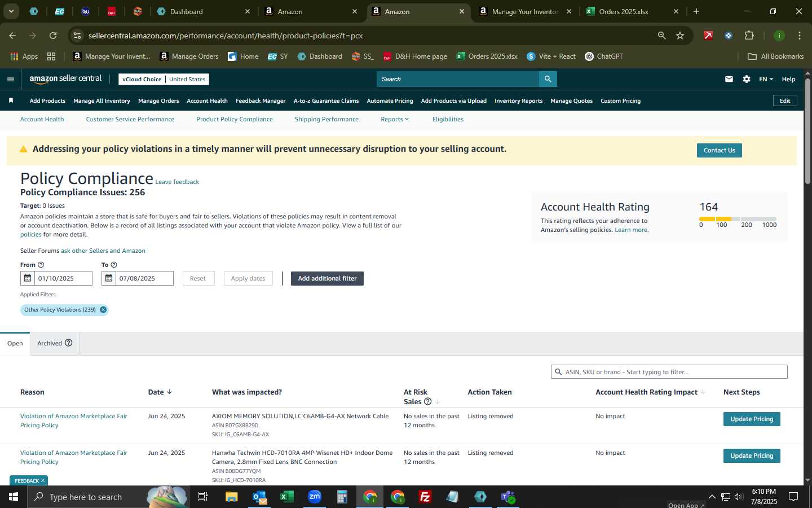This screenshot has height=508, width=812.
Task: Sort by Account Health Rating Impact arrow
Action: [703, 392]
